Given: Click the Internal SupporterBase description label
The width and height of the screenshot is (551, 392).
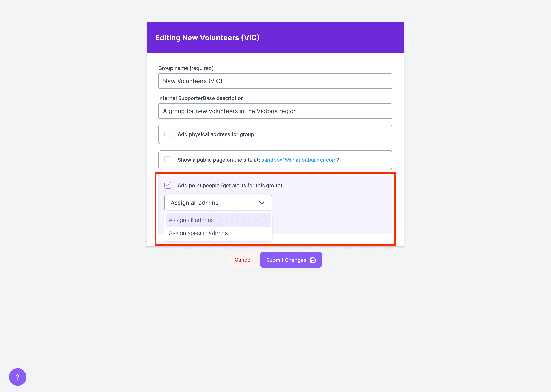Looking at the screenshot, I should [x=201, y=98].
